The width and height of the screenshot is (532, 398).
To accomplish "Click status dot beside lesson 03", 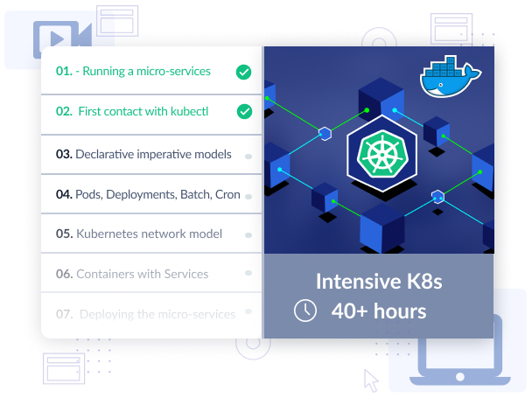I will 248,157.
